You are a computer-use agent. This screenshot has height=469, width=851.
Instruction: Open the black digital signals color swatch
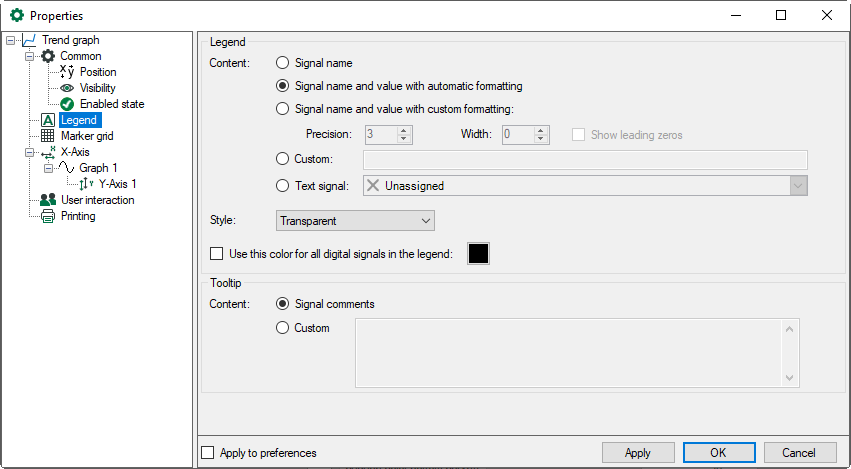[479, 254]
